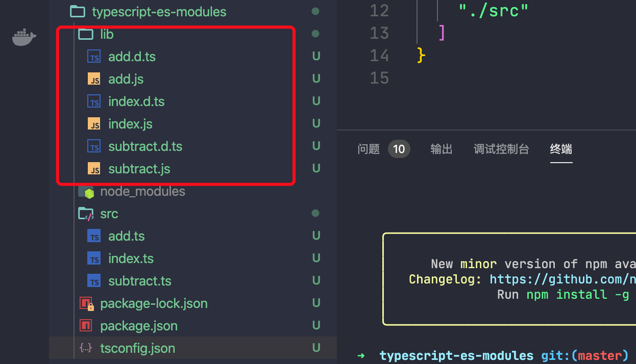Click the add.d.ts TypeScript file icon
The height and width of the screenshot is (364, 636).
click(x=94, y=57)
